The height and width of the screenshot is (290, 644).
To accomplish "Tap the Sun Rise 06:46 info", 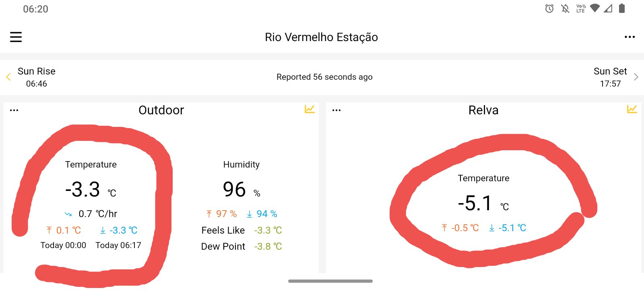I will [37, 77].
